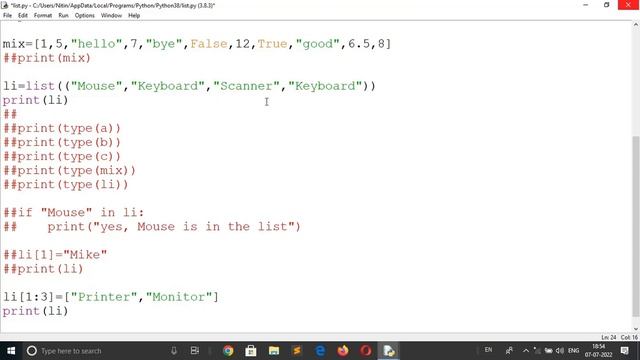
Task: Click the ##print(type(b)) line
Action: coord(62,142)
